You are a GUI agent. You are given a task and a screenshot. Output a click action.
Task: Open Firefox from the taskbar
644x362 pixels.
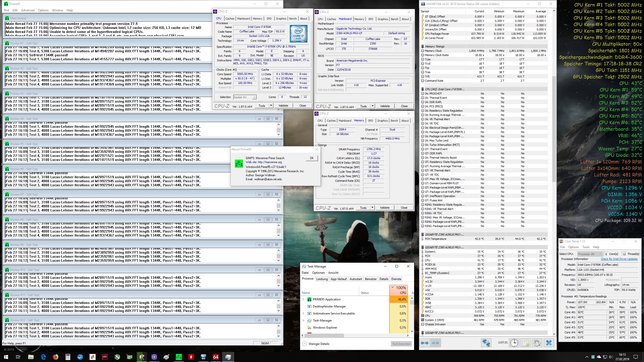click(x=56, y=357)
